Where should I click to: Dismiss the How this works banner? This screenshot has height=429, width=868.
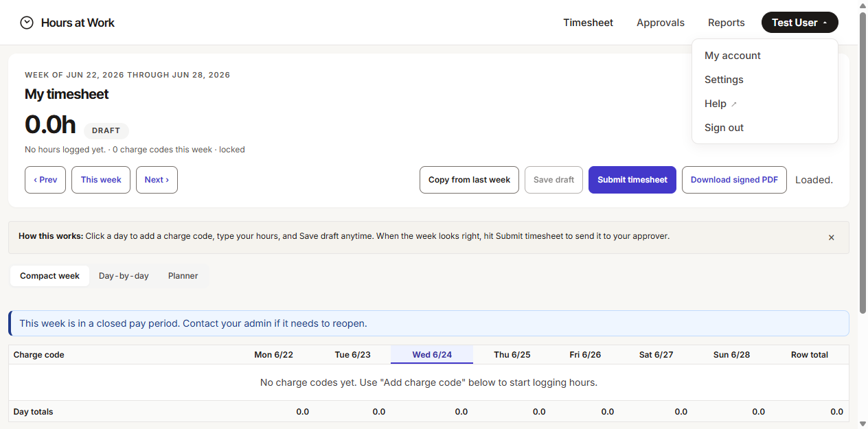coord(831,237)
